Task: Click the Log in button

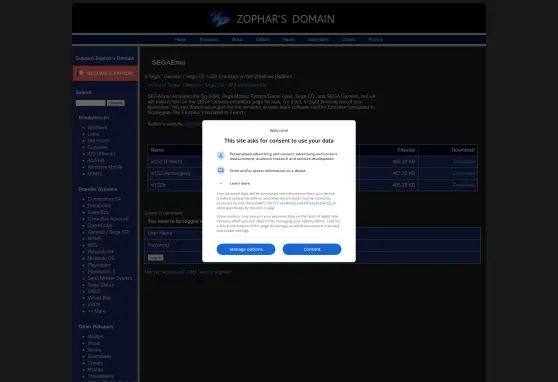Action: (156, 257)
